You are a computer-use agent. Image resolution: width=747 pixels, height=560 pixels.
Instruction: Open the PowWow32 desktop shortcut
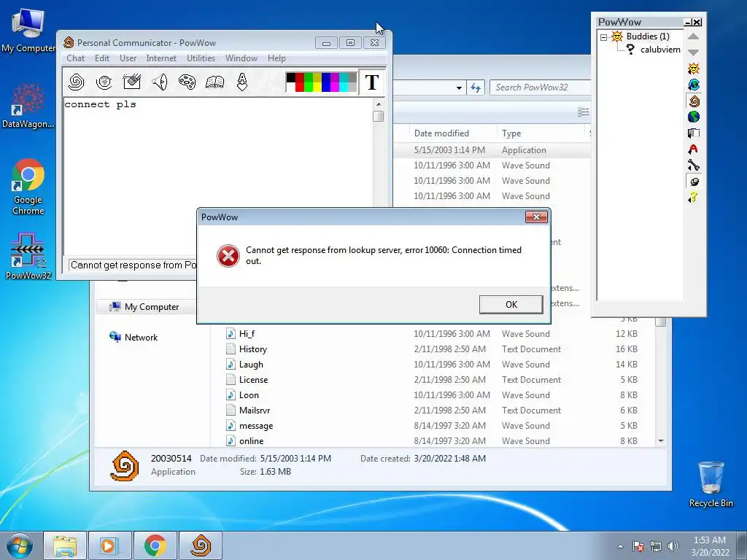(28, 256)
